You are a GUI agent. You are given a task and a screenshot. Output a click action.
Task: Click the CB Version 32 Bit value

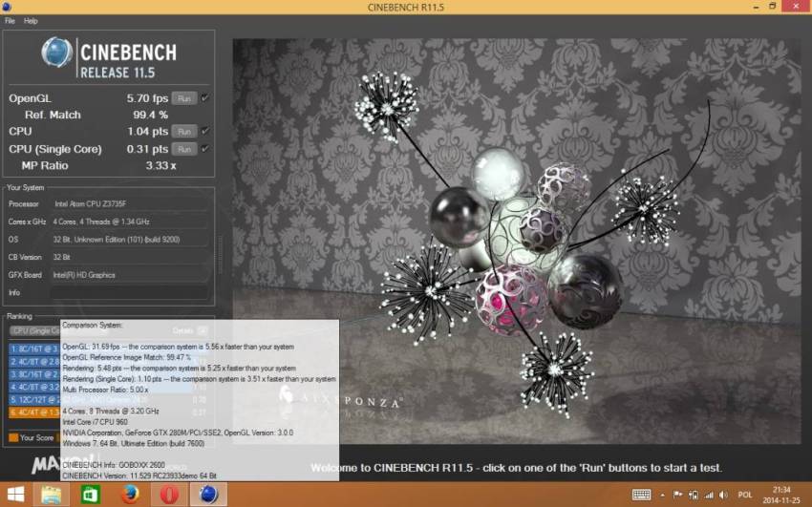[61, 257]
